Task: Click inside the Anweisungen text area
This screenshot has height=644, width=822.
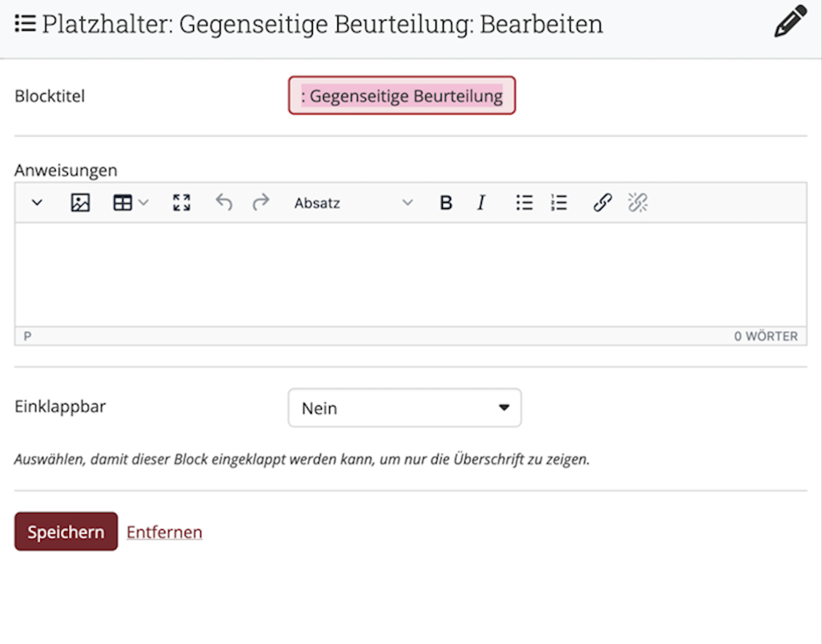Action: pos(410,275)
